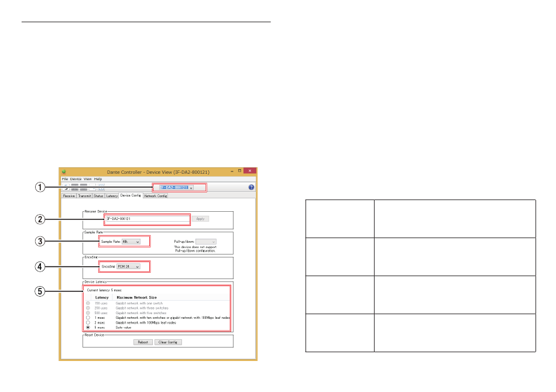Switch to the Latency tab
The height and width of the screenshot is (392, 556).
[x=112, y=196]
